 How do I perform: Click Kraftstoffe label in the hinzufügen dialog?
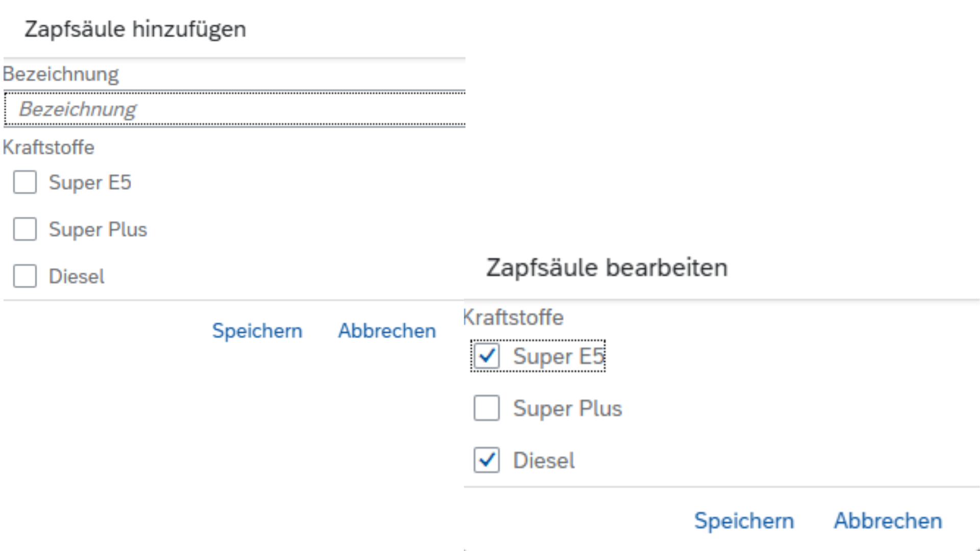pyautogui.click(x=49, y=147)
